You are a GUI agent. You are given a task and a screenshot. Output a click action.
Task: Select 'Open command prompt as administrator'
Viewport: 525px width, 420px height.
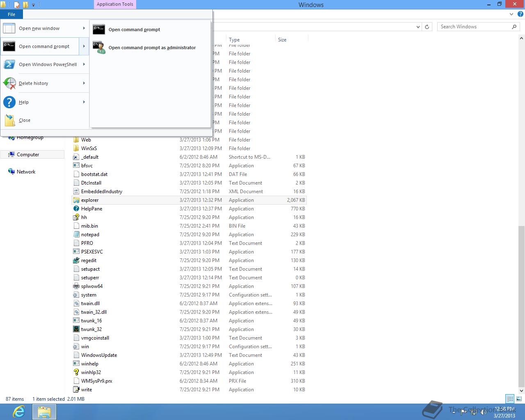pyautogui.click(x=150, y=48)
